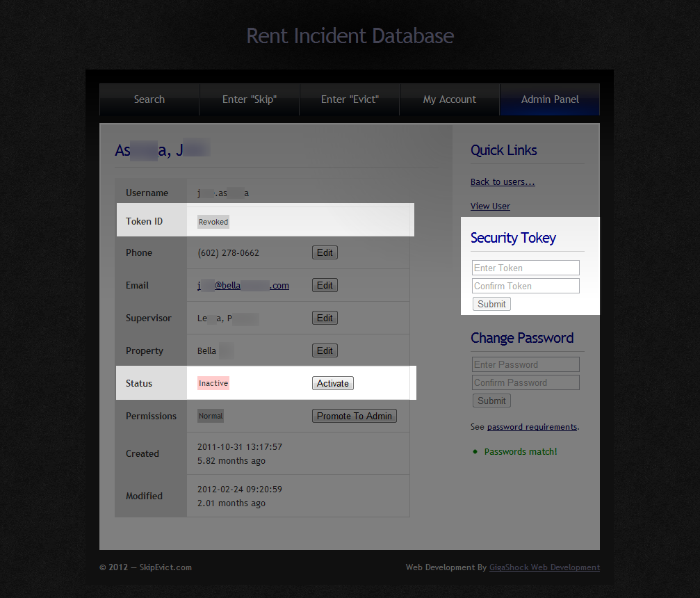This screenshot has width=700, height=598.
Task: Switch to the Admin Panel tab
Action: (x=550, y=99)
